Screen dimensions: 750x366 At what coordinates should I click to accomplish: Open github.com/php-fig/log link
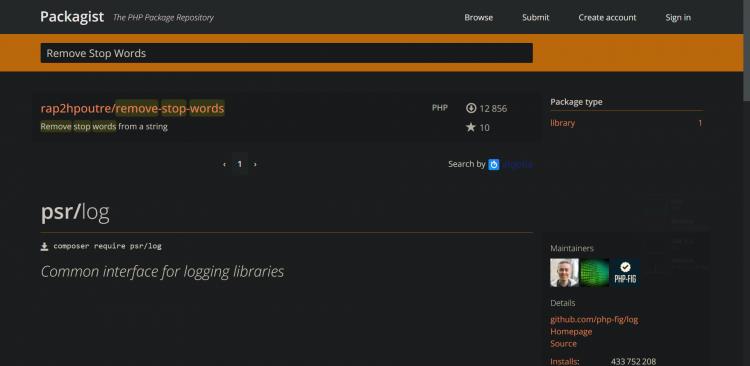click(x=594, y=320)
